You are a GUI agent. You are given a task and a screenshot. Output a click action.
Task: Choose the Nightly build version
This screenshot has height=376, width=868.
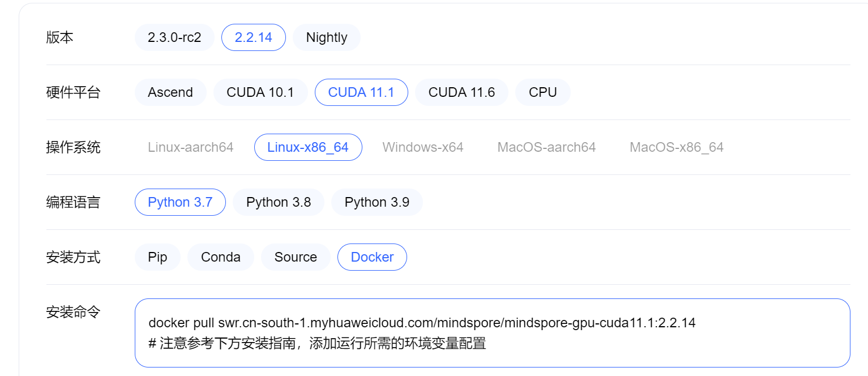[x=326, y=37]
